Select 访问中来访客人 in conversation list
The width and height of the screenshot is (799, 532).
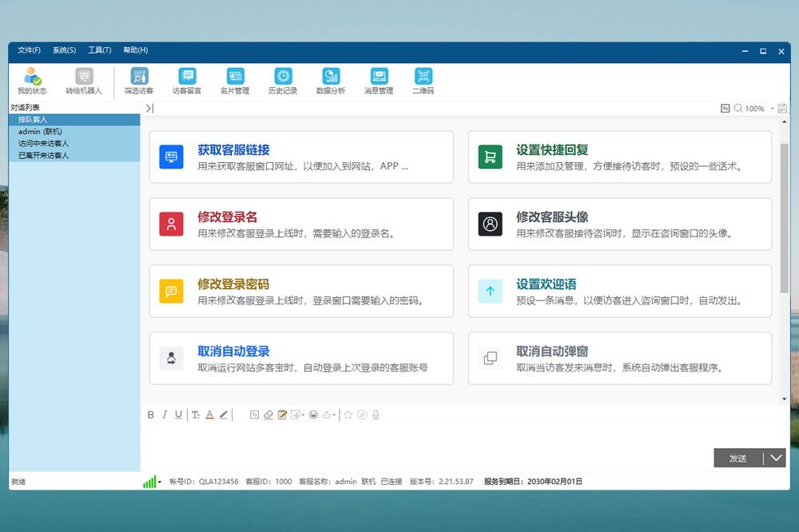point(44,144)
